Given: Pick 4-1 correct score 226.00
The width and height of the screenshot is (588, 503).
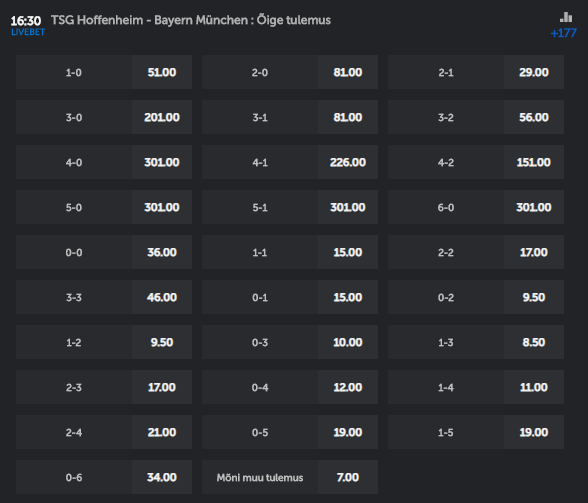Looking at the screenshot, I should [290, 162].
